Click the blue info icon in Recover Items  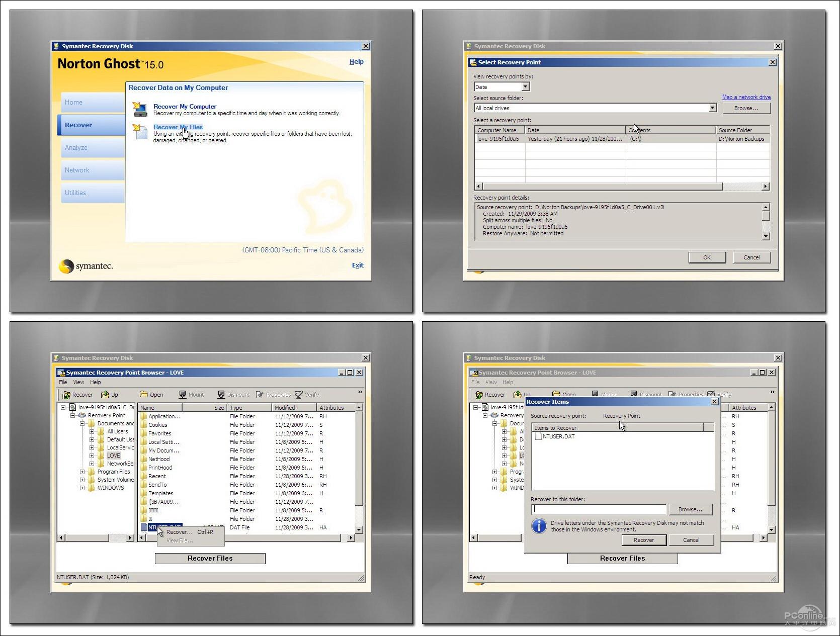pos(539,526)
